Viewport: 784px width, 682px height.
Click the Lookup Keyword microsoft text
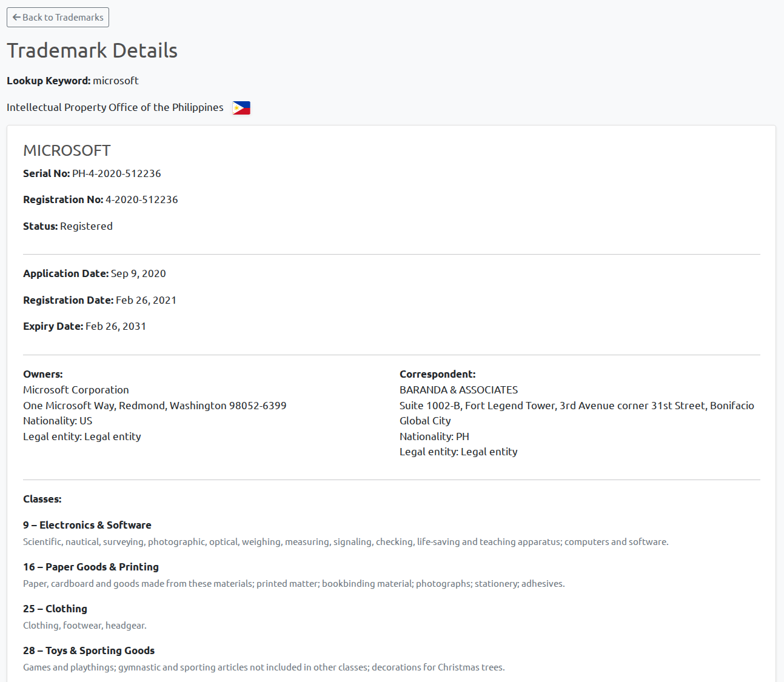tap(115, 81)
